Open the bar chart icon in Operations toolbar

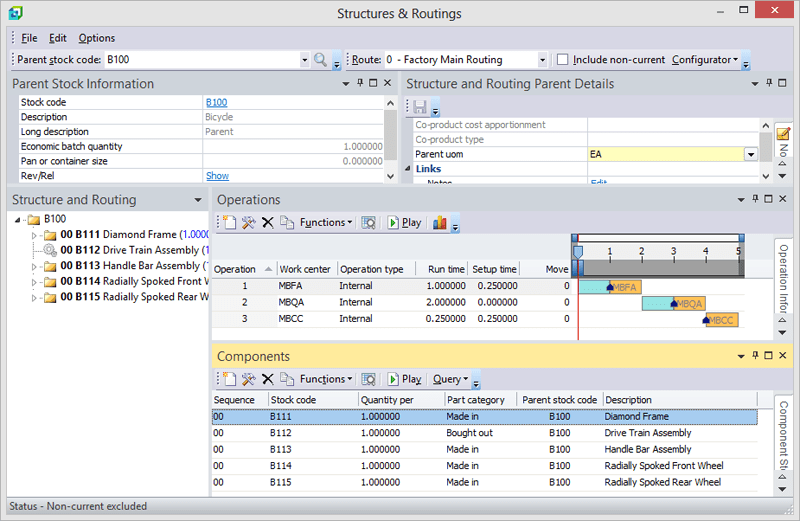tap(439, 223)
